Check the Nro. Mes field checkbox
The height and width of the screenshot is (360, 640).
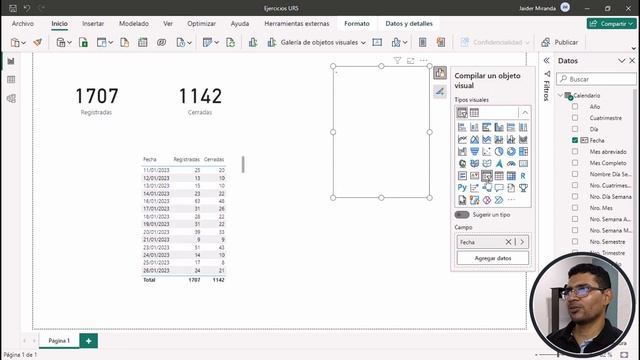pyautogui.click(x=575, y=208)
